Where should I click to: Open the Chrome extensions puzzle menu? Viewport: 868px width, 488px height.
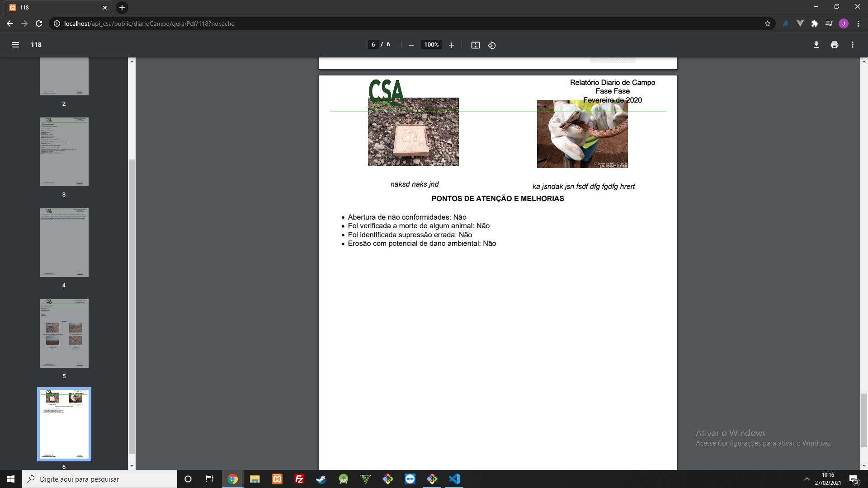pos(816,23)
